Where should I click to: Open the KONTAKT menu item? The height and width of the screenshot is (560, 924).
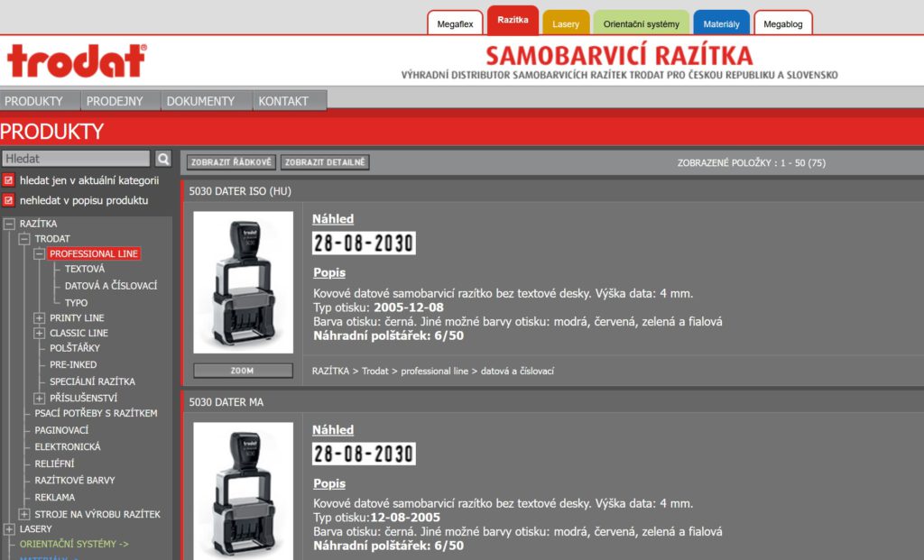coord(283,101)
